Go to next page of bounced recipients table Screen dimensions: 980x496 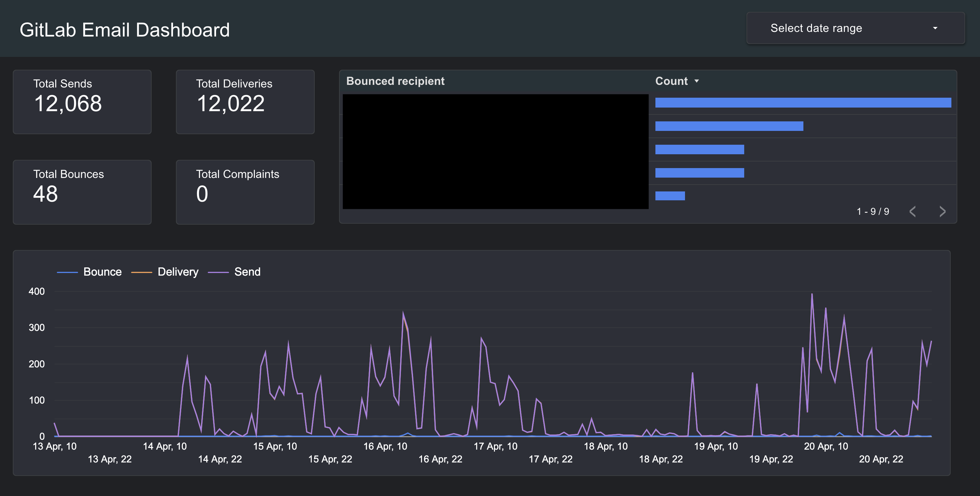[x=942, y=211]
